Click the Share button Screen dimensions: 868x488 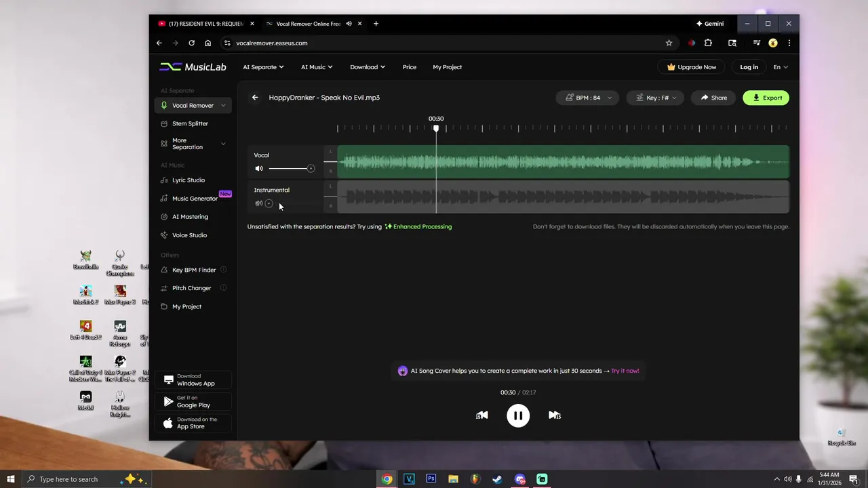click(x=714, y=98)
